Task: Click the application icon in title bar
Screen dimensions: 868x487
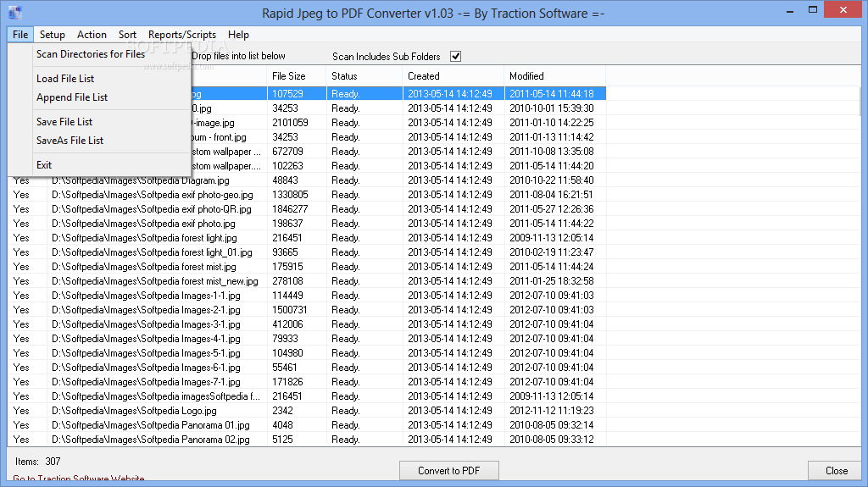Action: tap(15, 12)
